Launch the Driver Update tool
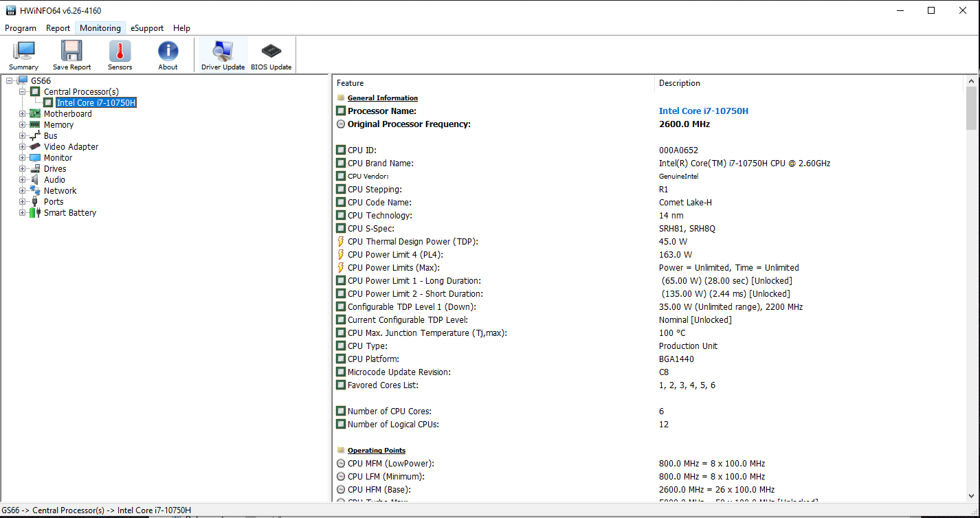This screenshot has width=980, height=518. click(223, 55)
